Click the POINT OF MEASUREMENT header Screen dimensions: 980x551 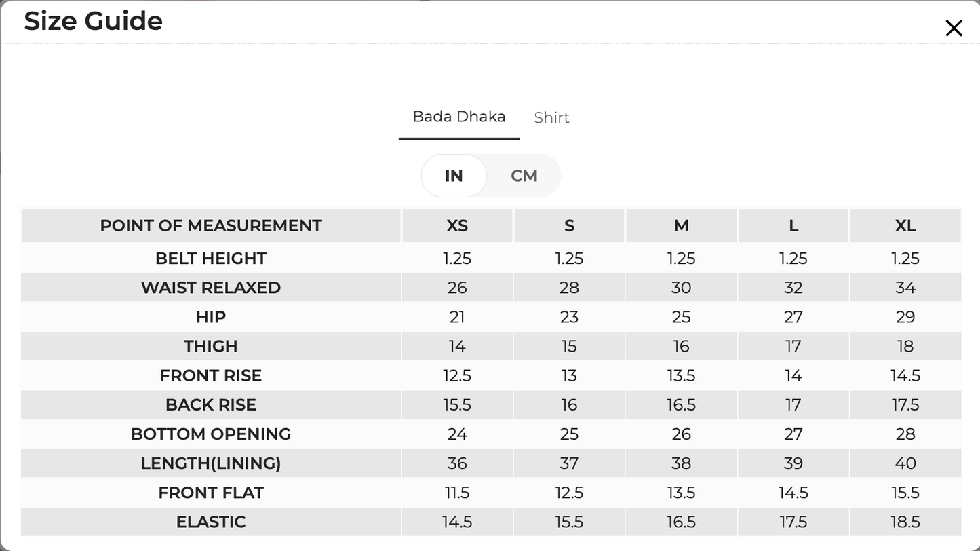[x=211, y=225]
